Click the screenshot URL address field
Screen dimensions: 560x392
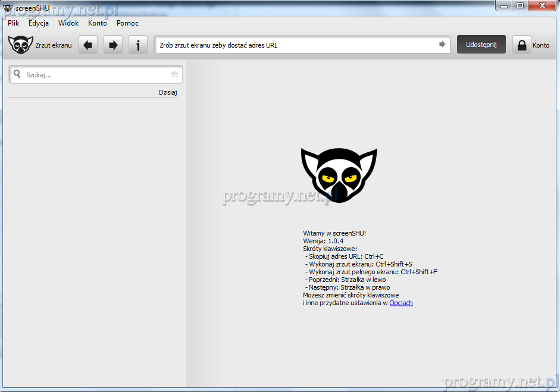[x=295, y=45]
